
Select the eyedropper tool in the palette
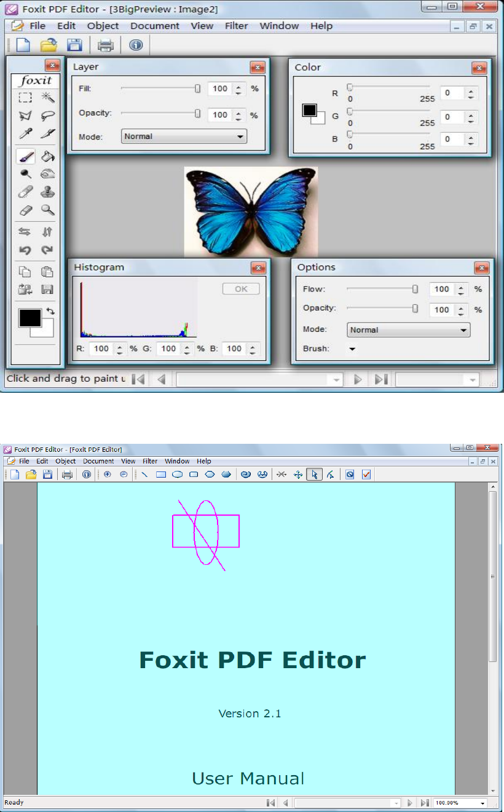coord(25,133)
